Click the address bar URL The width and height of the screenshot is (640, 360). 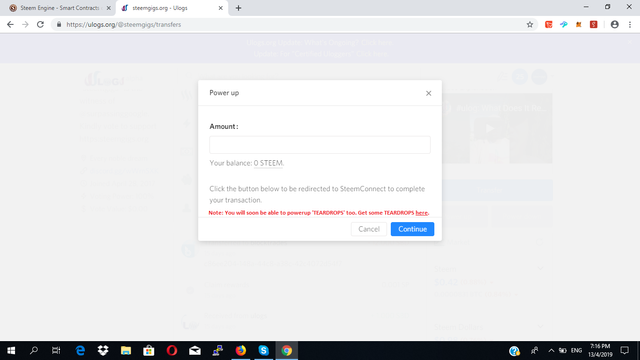123,24
